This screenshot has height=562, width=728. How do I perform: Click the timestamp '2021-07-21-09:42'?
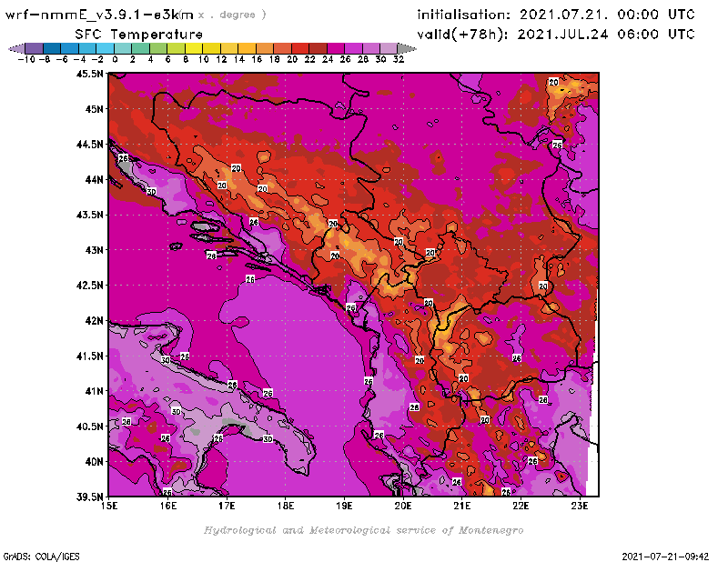665,557
